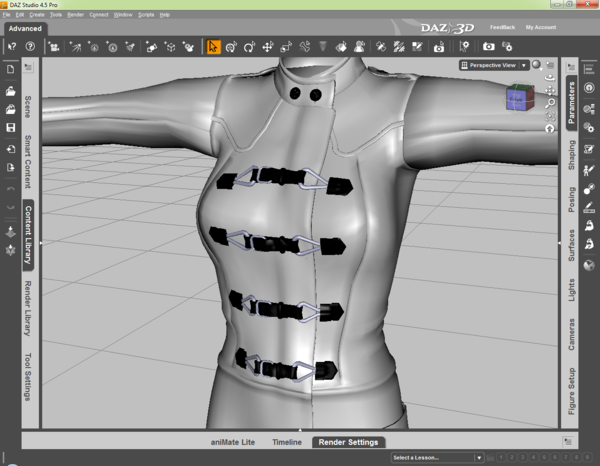Screen dimensions: 600x466
Task: Open the Render menu
Action: (75, 15)
